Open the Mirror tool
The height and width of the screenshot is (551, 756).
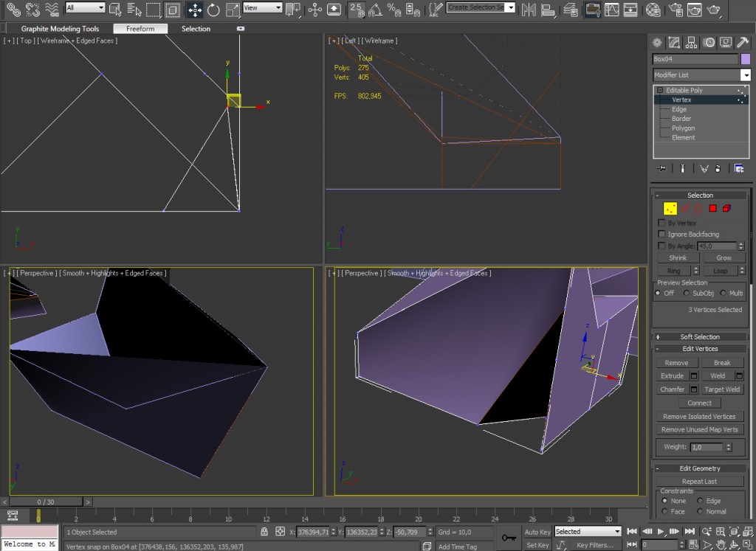tap(529, 9)
